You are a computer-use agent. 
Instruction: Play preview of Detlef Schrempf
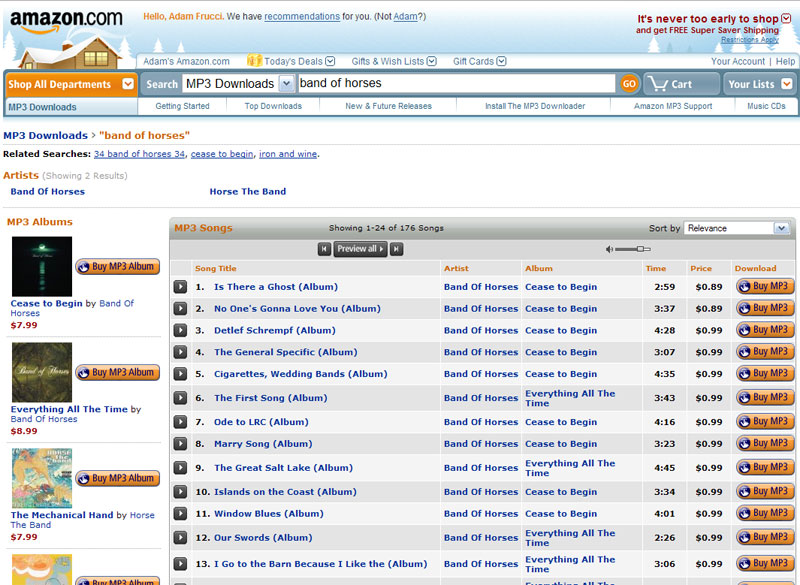[180, 330]
